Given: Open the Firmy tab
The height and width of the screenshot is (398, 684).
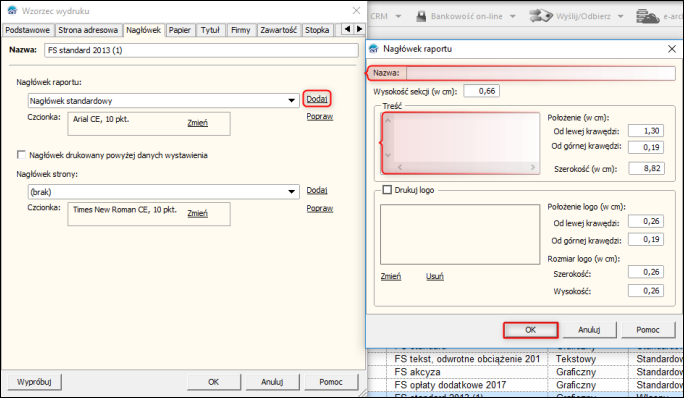Looking at the screenshot, I should coord(241,30).
